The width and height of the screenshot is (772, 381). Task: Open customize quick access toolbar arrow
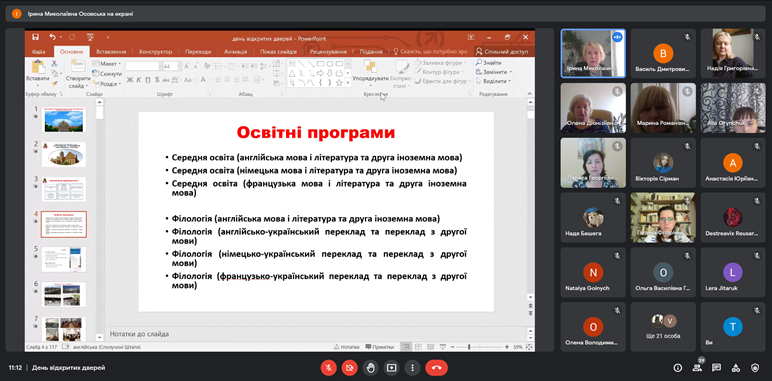(x=108, y=37)
